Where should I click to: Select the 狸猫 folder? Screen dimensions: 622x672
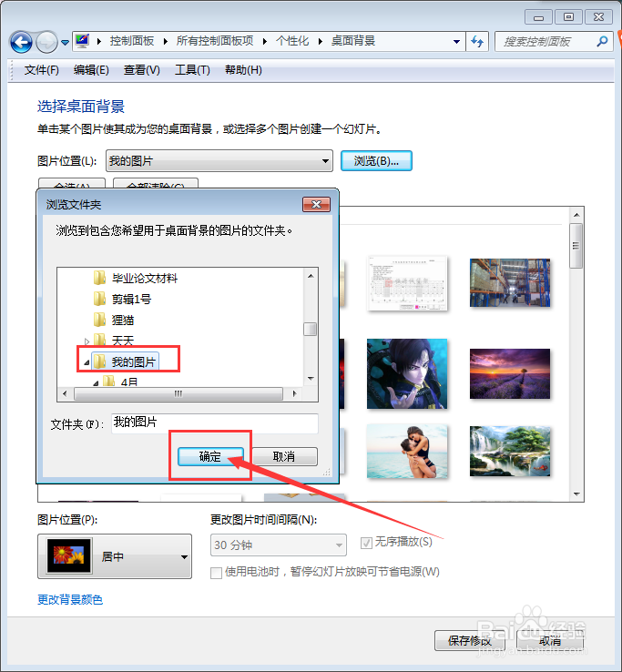click(x=123, y=321)
